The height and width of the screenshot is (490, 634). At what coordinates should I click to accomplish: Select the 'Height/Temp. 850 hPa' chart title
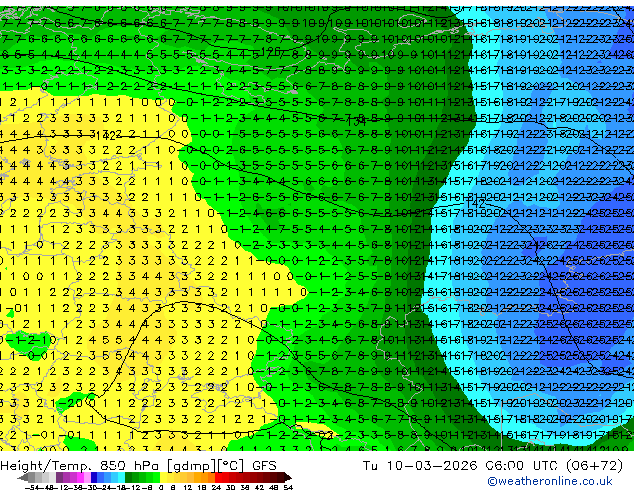pos(81,466)
